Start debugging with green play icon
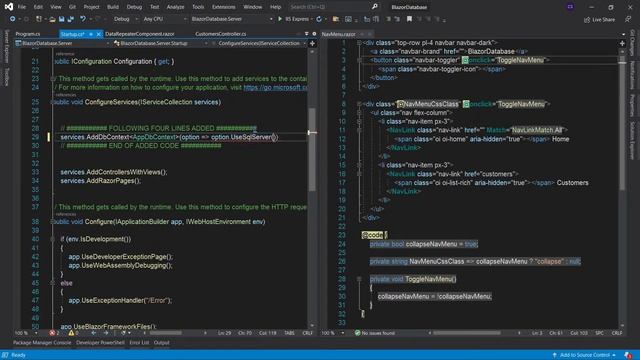 280,19
